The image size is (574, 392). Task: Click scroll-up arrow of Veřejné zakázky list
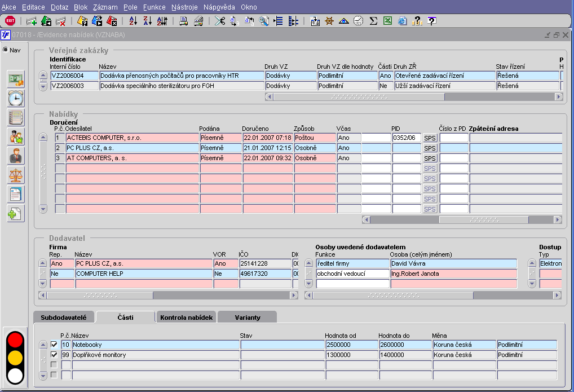[43, 76]
